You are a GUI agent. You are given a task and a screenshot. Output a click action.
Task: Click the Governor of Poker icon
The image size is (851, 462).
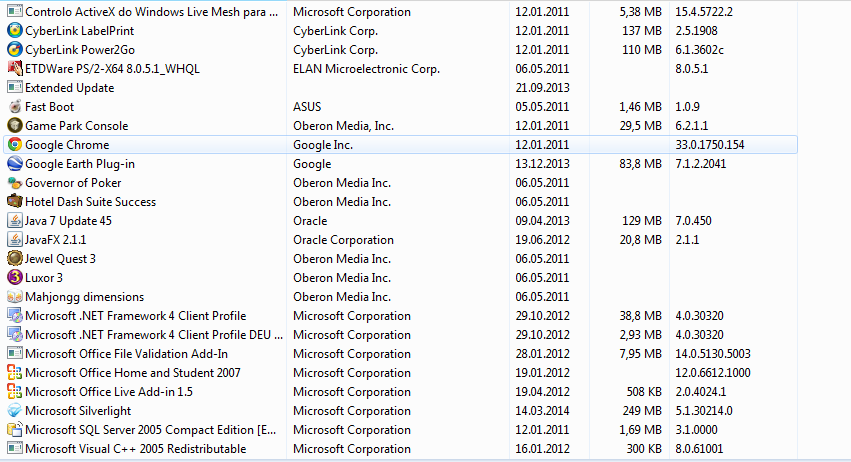pos(14,183)
